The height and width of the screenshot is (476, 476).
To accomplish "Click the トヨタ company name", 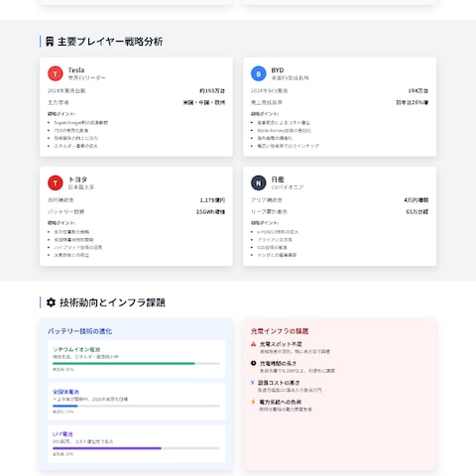I will coord(77,179).
